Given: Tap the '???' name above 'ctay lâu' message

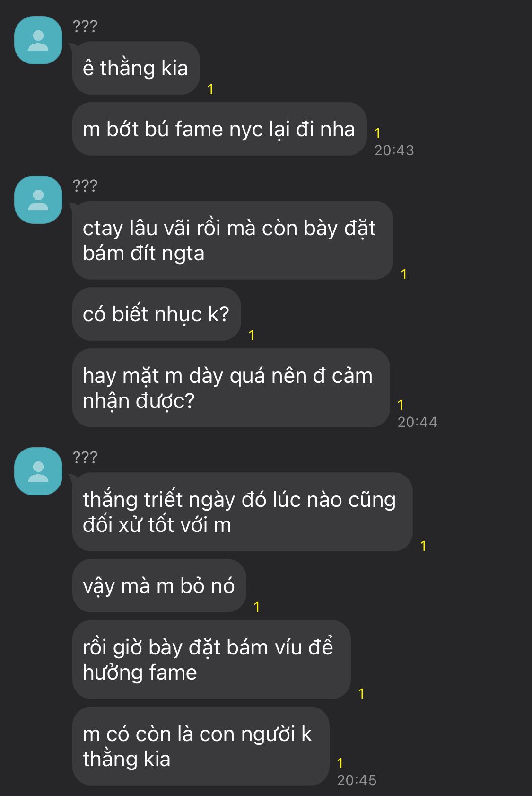Looking at the screenshot, I should pos(85,186).
